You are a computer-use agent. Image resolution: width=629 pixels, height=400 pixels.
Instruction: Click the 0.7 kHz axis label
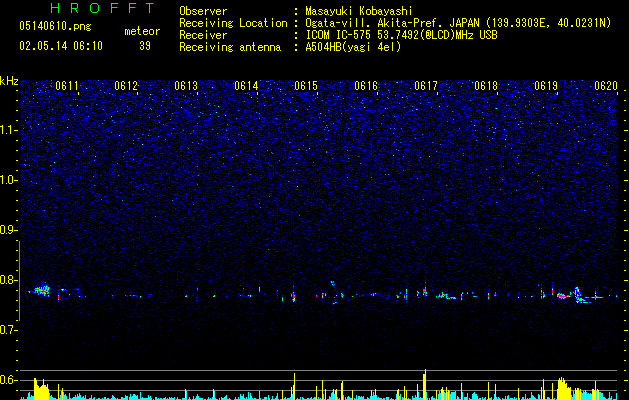tap(9, 330)
